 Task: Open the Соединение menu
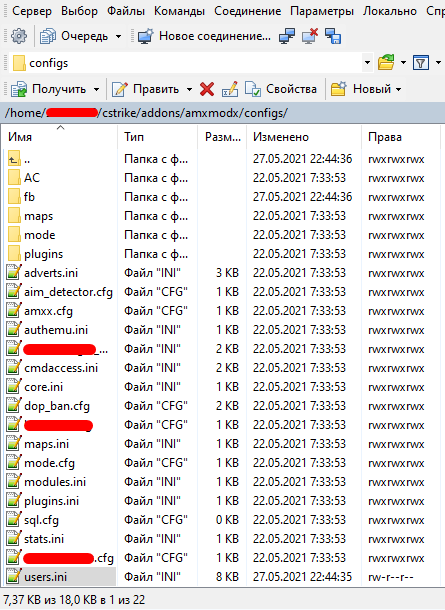247,11
